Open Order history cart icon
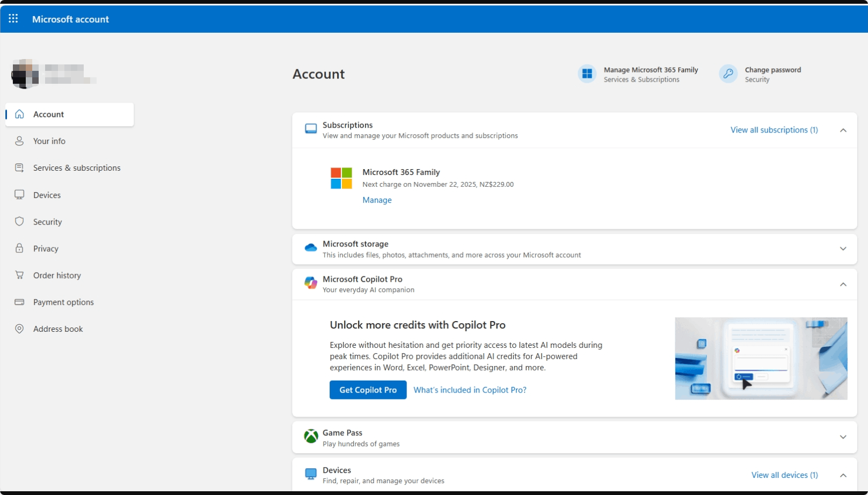This screenshot has width=868, height=495. point(19,275)
